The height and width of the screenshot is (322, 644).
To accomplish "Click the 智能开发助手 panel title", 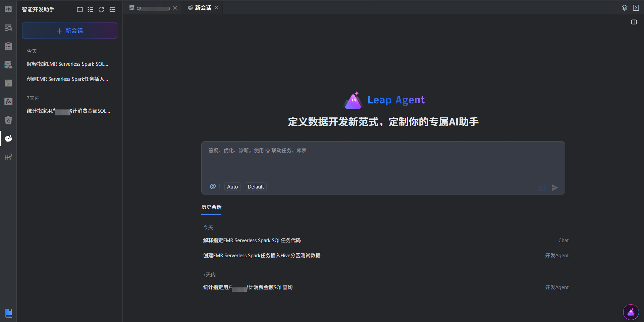I will (38, 9).
